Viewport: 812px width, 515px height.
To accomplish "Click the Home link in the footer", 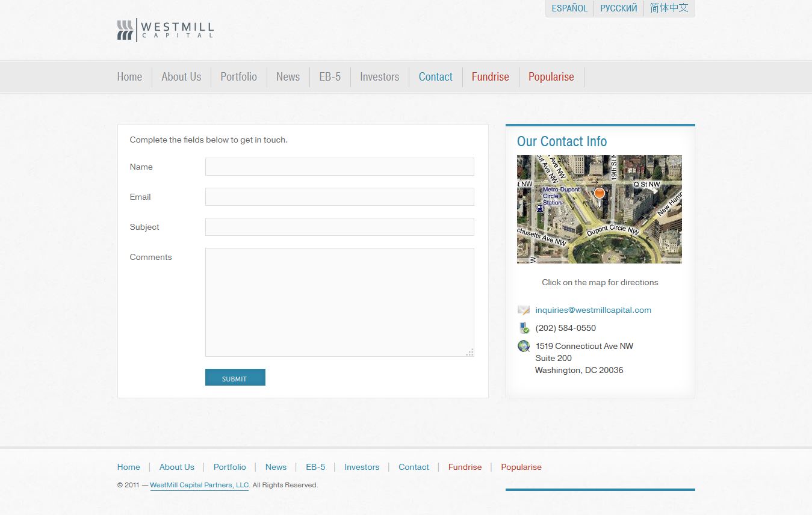I will [129, 467].
